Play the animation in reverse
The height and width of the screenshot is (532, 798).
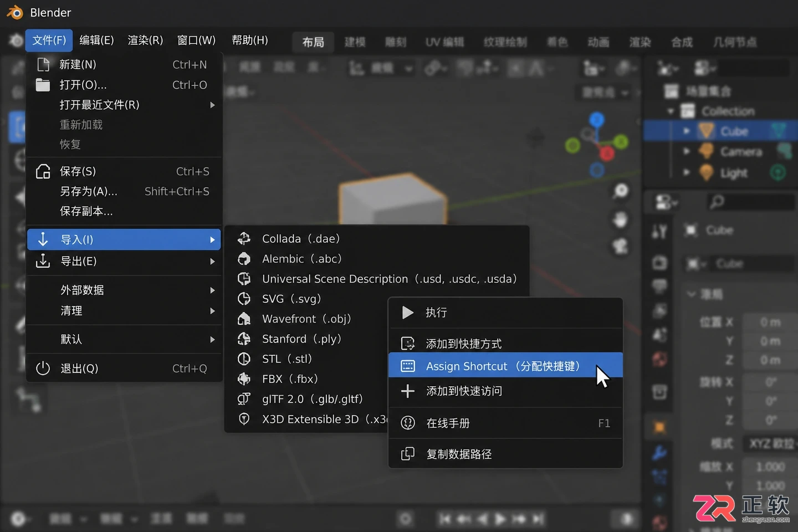(482, 519)
